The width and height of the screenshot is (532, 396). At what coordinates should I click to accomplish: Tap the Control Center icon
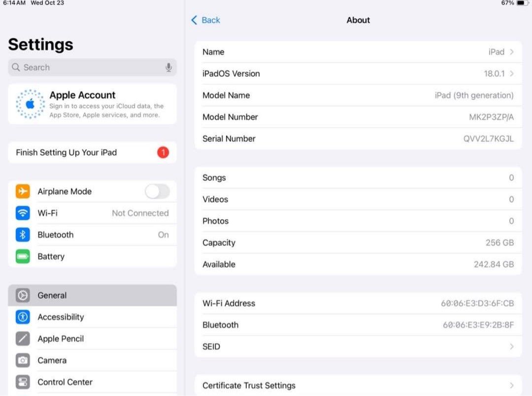click(23, 382)
